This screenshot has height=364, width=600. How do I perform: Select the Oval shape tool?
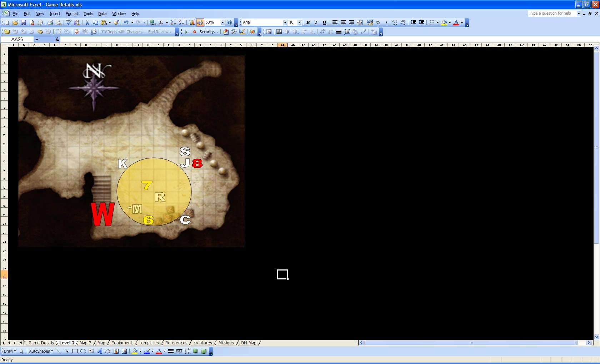coord(83,351)
